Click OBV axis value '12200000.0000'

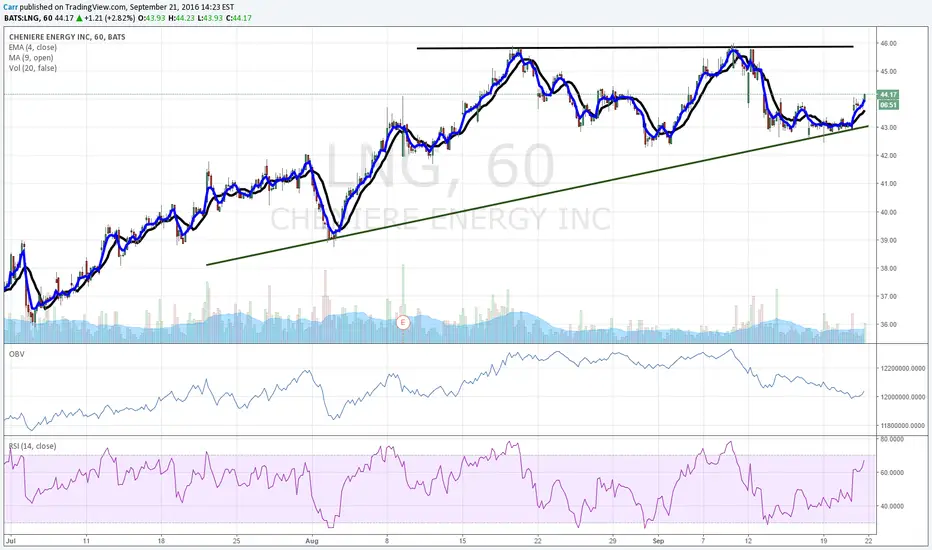[904, 369]
